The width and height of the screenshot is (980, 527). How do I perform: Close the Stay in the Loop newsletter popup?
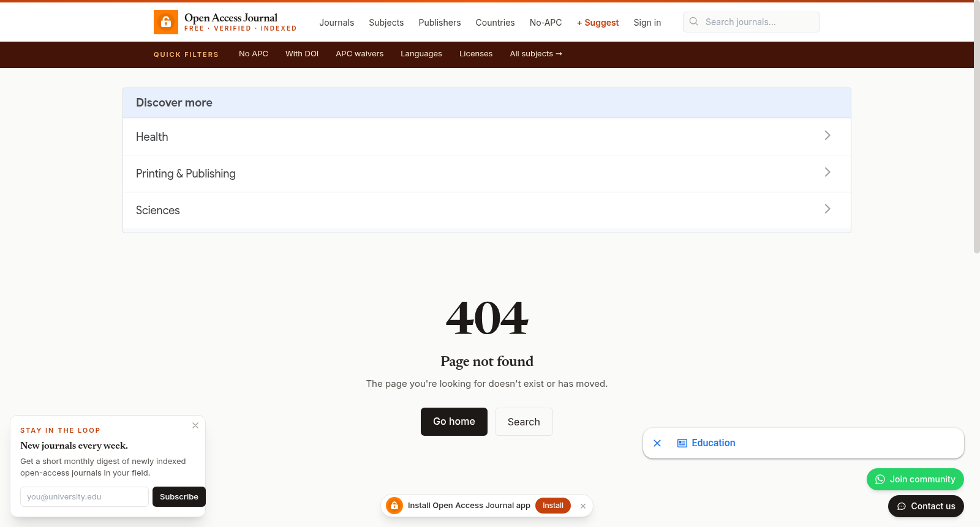[x=195, y=425]
